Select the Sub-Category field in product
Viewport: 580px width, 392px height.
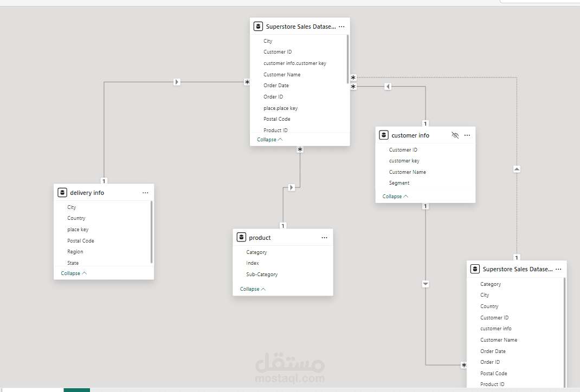coord(262,274)
